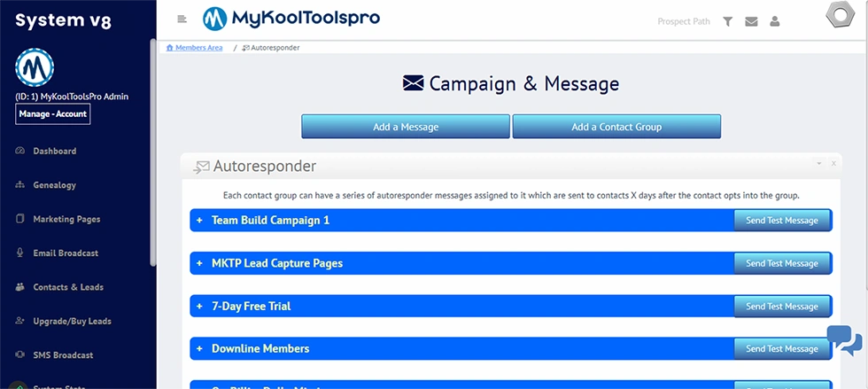The height and width of the screenshot is (389, 868).
Task: Click the Add a Message button
Action: (x=406, y=127)
